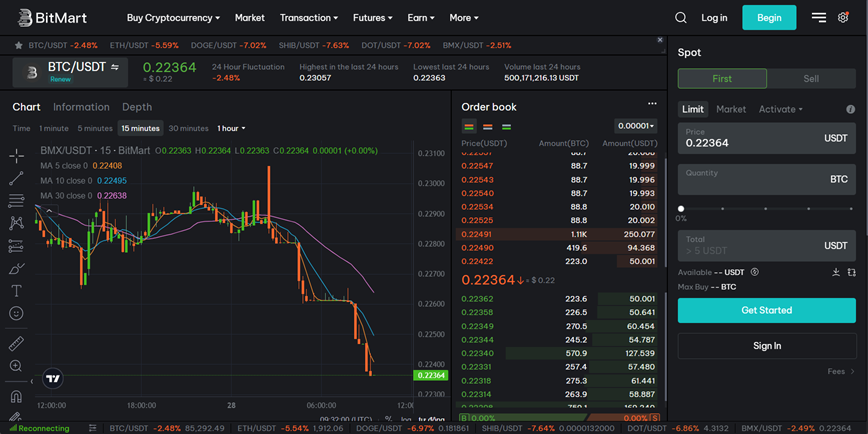Viewport: 868px width, 434px height.
Task: Select the text annotation tool
Action: tap(16, 291)
